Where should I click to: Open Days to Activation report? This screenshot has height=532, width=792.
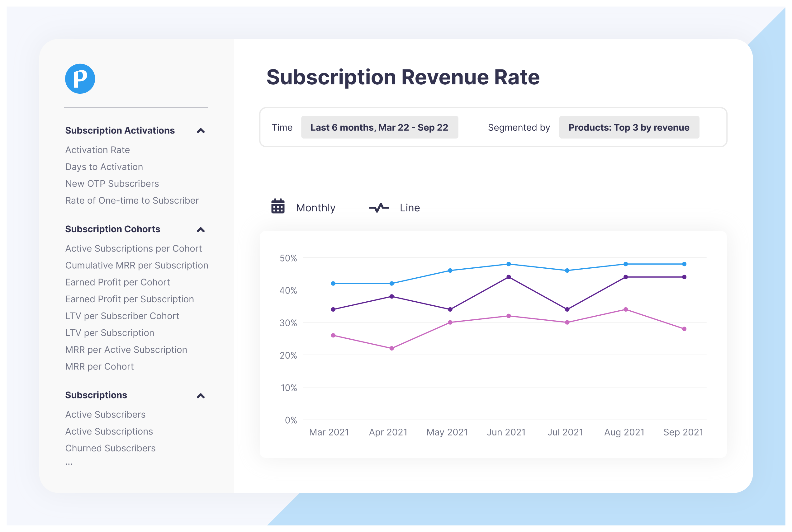point(104,167)
